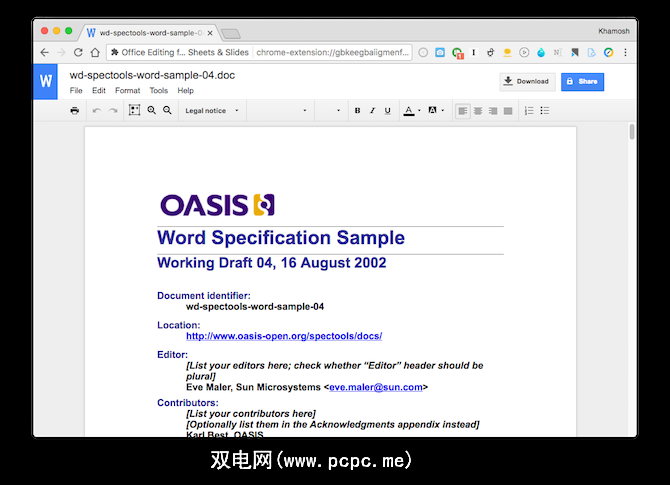Reload the current page
The height and width of the screenshot is (485, 670).
tap(78, 53)
